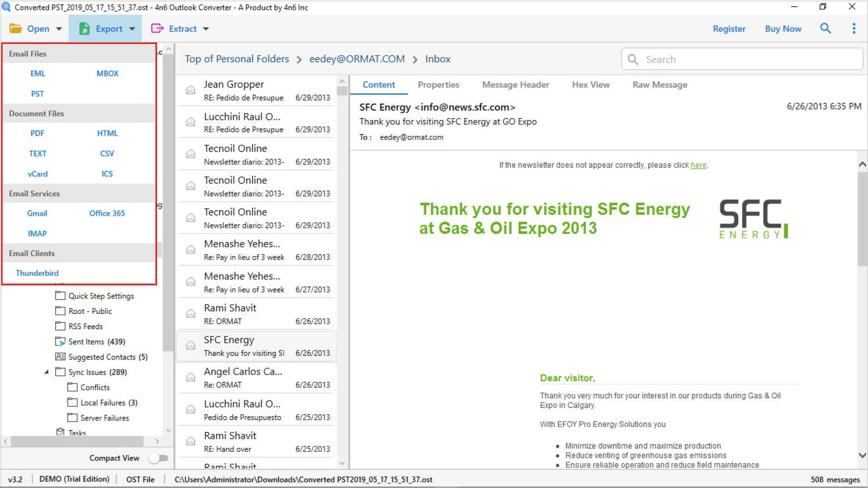Viewport: 868px width, 488px height.
Task: Click the pink Extract icon
Action: 157,28
